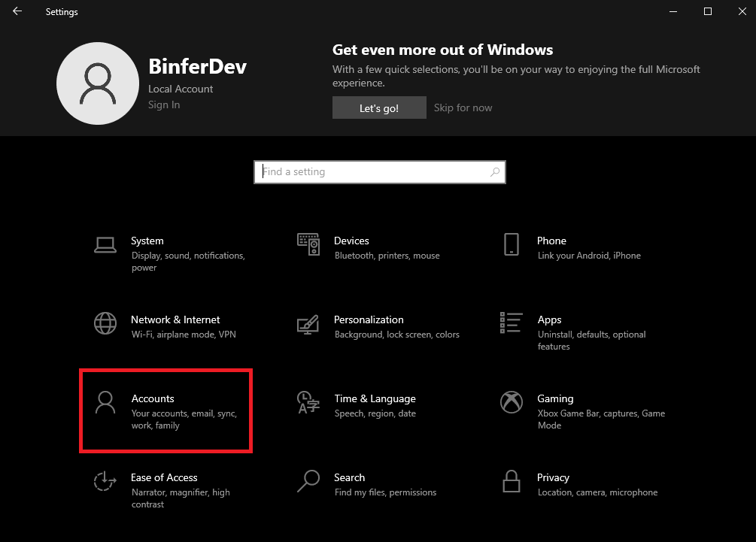
Task: Open the Devices settings title
Action: pos(351,241)
